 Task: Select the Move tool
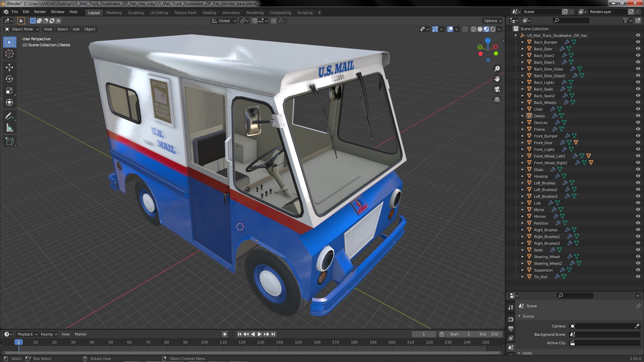[9, 67]
